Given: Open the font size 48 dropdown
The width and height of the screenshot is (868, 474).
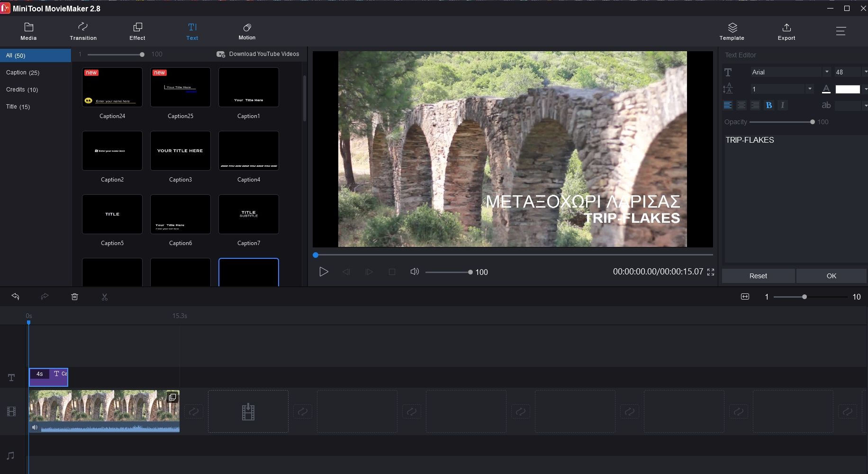Looking at the screenshot, I should (x=865, y=72).
